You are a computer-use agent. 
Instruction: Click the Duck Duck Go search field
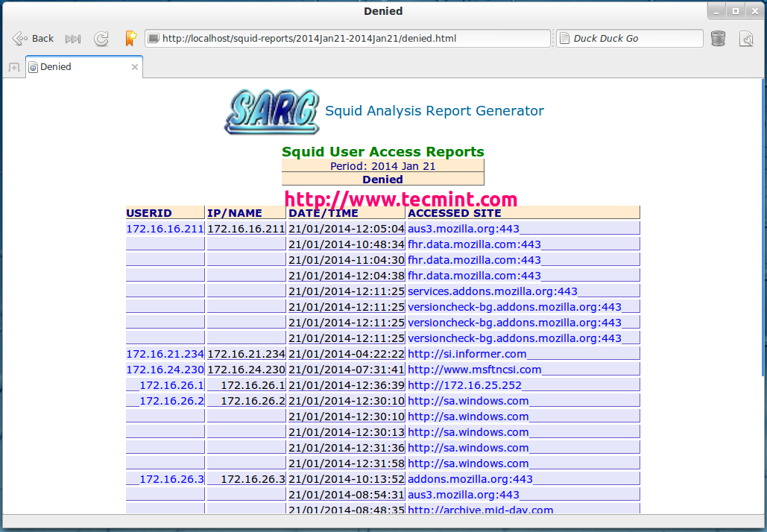click(630, 38)
